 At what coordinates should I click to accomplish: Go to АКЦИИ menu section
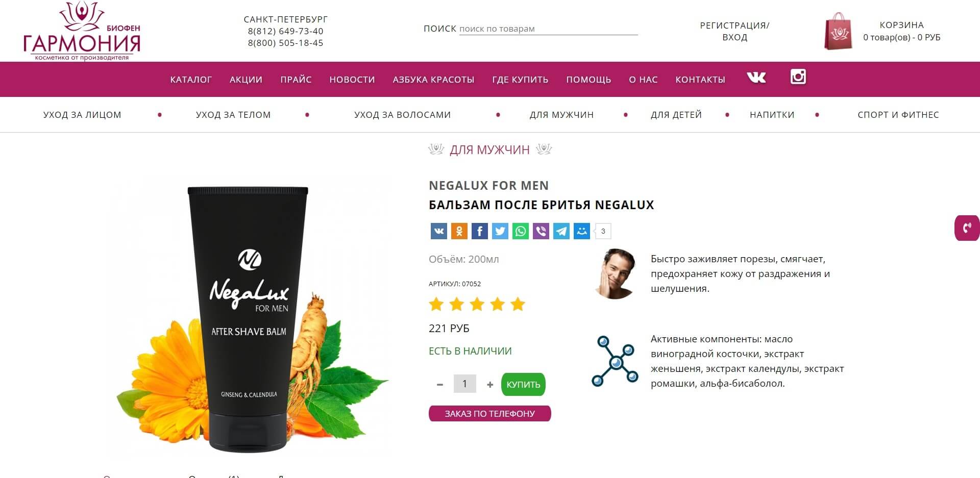[x=246, y=80]
